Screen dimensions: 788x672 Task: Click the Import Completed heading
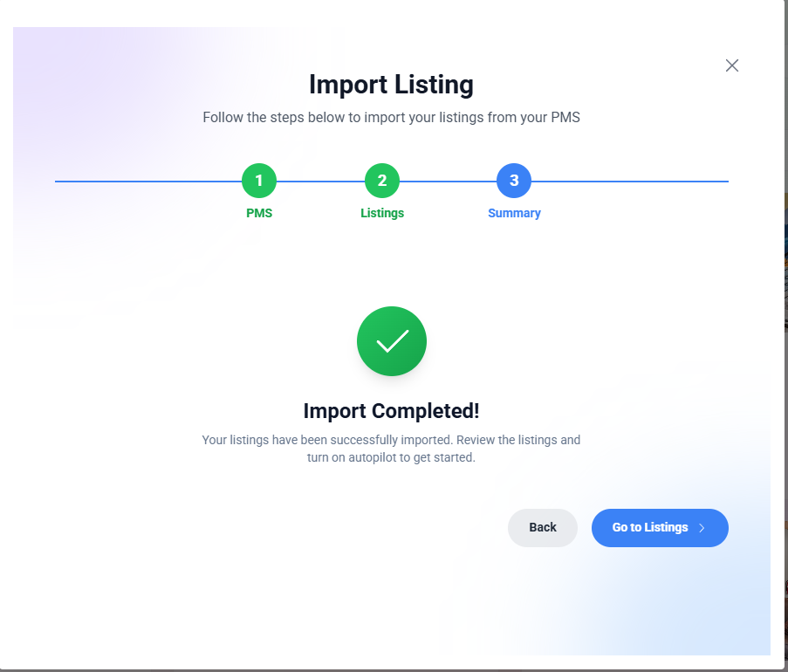391,410
